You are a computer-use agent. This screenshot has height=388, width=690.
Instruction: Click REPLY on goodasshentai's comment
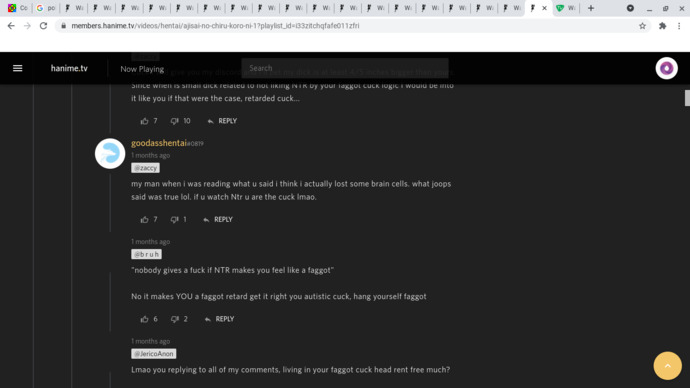[223, 220]
